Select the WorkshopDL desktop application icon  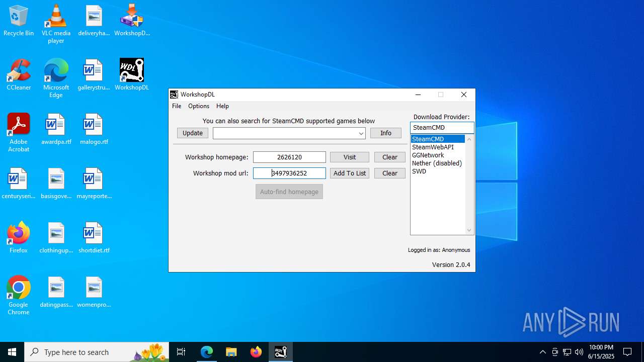pyautogui.click(x=132, y=75)
